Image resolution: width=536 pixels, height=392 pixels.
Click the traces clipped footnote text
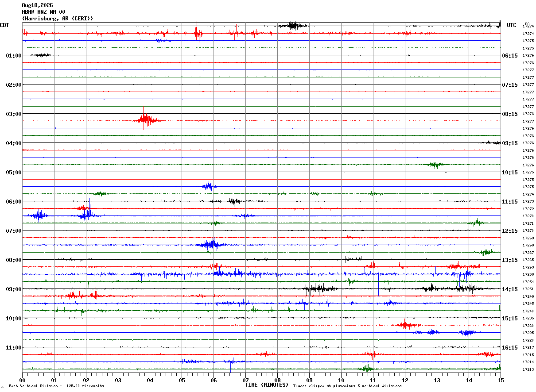[347, 386]
